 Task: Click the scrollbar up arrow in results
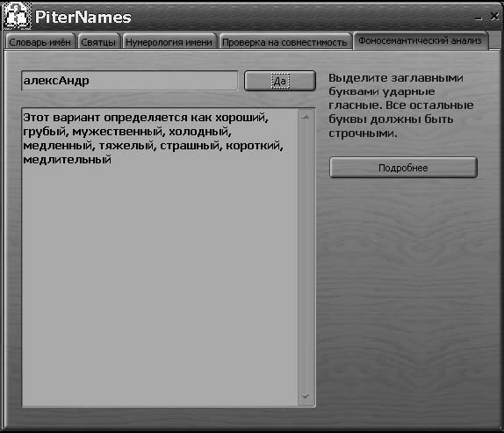coord(306,117)
